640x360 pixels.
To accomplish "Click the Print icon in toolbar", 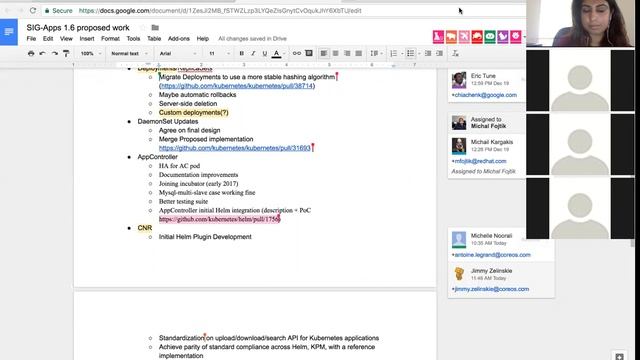I will [31, 53].
